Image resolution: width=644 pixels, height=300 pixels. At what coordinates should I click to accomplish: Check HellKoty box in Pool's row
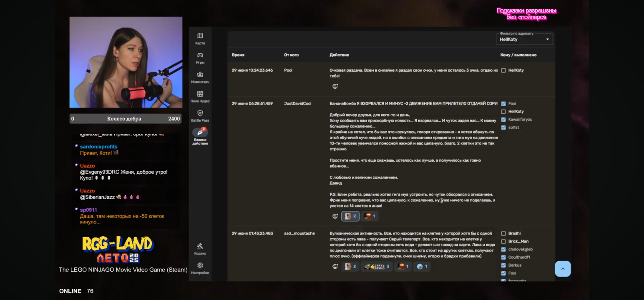click(x=503, y=70)
